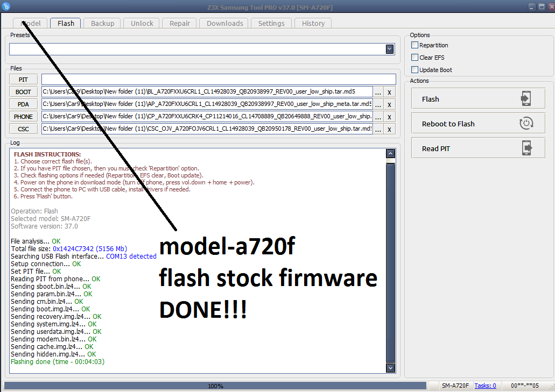Open the Backup tab

pyautogui.click(x=103, y=23)
